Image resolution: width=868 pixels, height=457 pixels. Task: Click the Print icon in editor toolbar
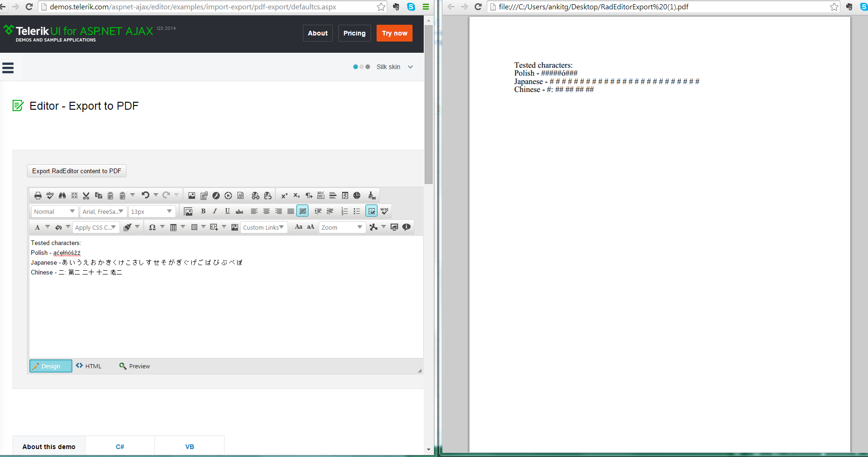click(38, 196)
